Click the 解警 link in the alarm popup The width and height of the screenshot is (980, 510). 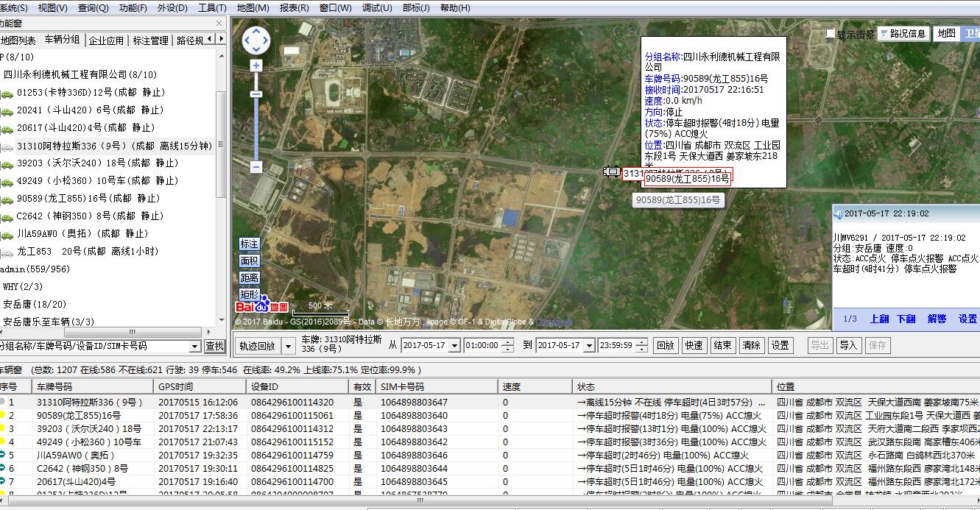pos(937,319)
